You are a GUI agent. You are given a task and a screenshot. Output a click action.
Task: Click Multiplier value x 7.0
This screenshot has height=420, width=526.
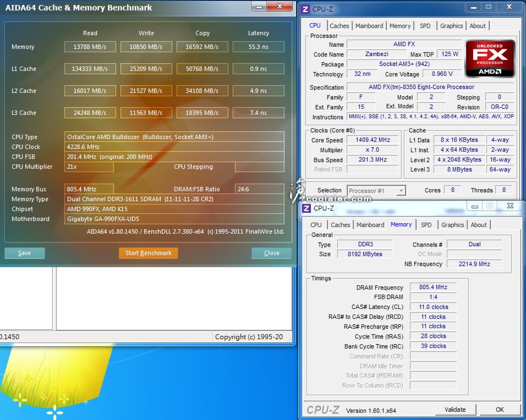point(372,150)
